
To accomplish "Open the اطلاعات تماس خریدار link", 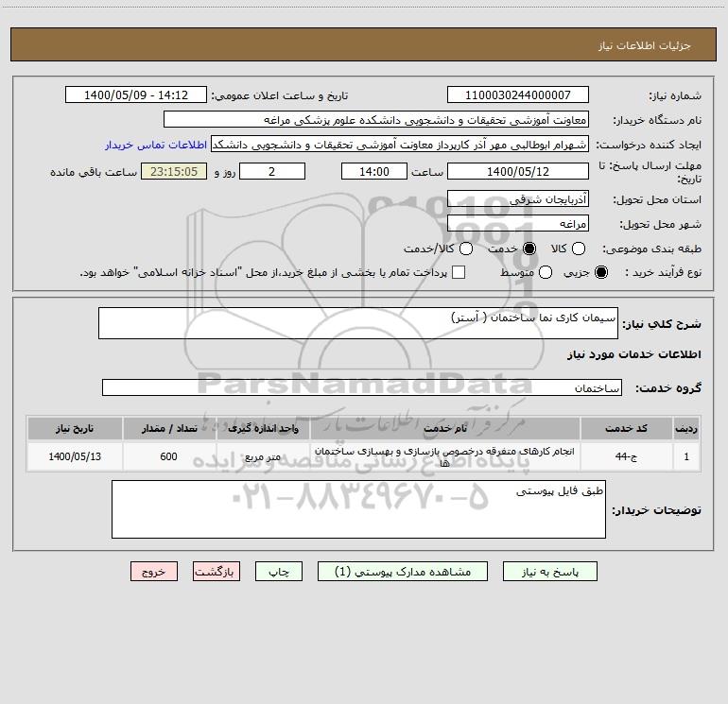I will click(x=156, y=145).
